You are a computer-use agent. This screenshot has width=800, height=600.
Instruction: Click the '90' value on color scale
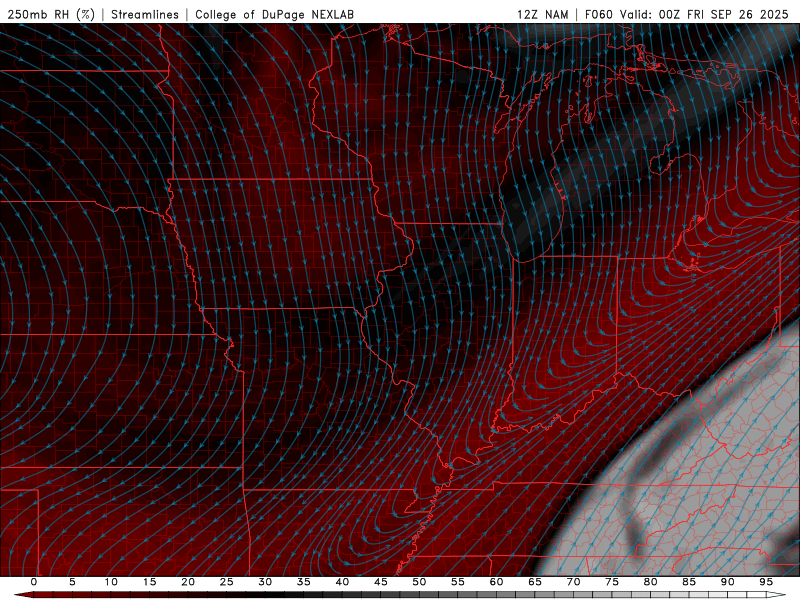click(x=727, y=582)
